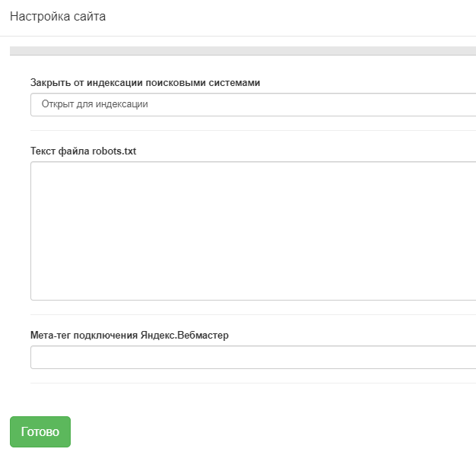Click the gray bar under the header
The height and width of the screenshot is (452, 476).
pos(243,51)
